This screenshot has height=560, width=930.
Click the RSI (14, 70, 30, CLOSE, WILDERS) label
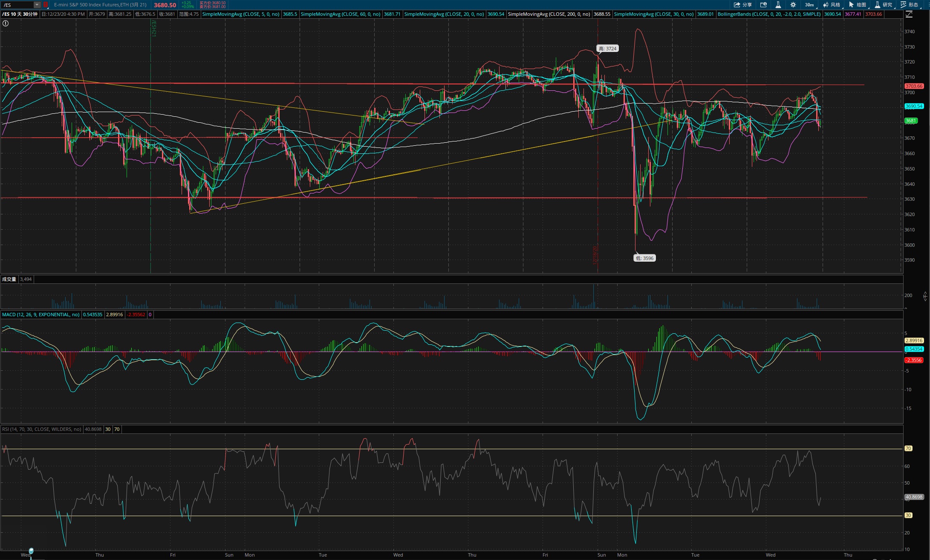(42, 429)
